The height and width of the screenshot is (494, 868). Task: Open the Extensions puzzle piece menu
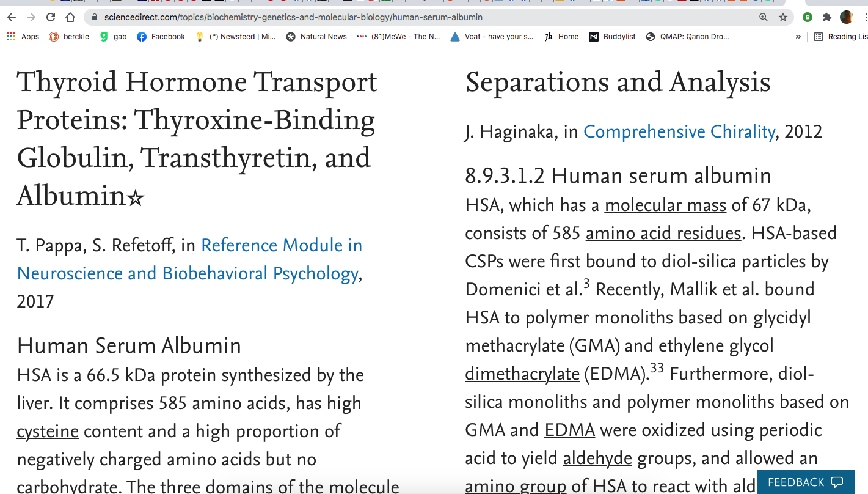click(827, 17)
